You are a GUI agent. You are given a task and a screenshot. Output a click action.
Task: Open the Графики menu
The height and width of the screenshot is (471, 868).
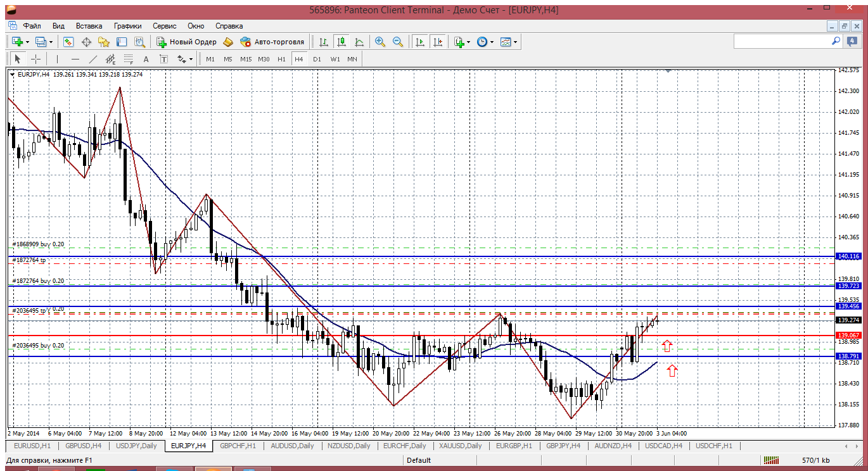(127, 26)
